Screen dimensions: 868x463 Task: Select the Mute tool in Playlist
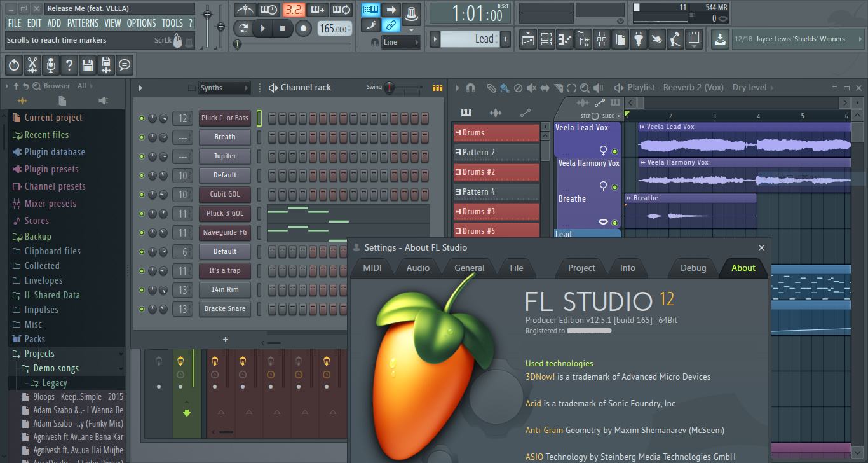tap(531, 88)
